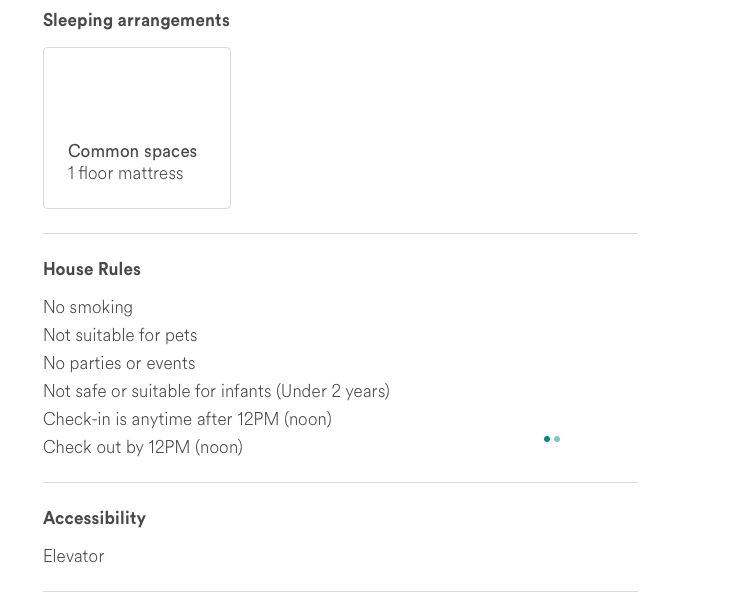Click the House Rules heading
Screen dimensions: 753x605
[92, 269]
